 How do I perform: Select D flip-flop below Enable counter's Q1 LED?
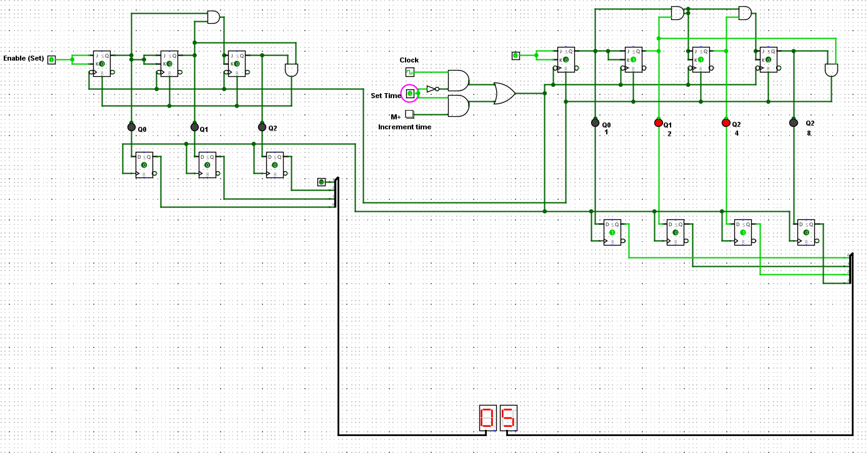click(x=207, y=165)
